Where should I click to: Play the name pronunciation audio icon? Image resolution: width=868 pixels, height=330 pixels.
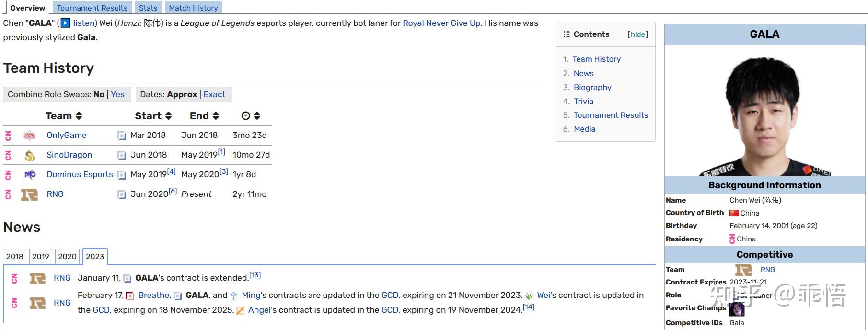click(65, 23)
